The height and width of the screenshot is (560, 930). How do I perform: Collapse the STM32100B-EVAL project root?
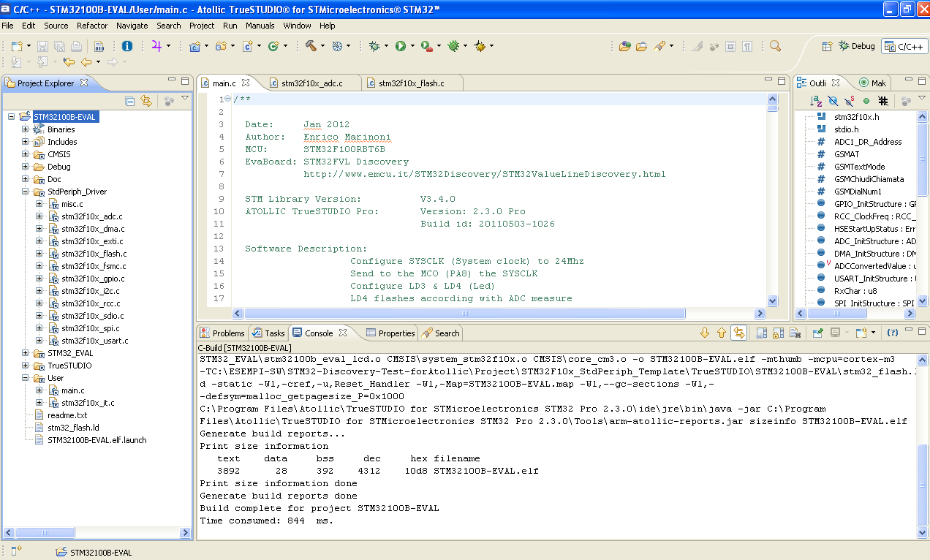tap(12, 117)
